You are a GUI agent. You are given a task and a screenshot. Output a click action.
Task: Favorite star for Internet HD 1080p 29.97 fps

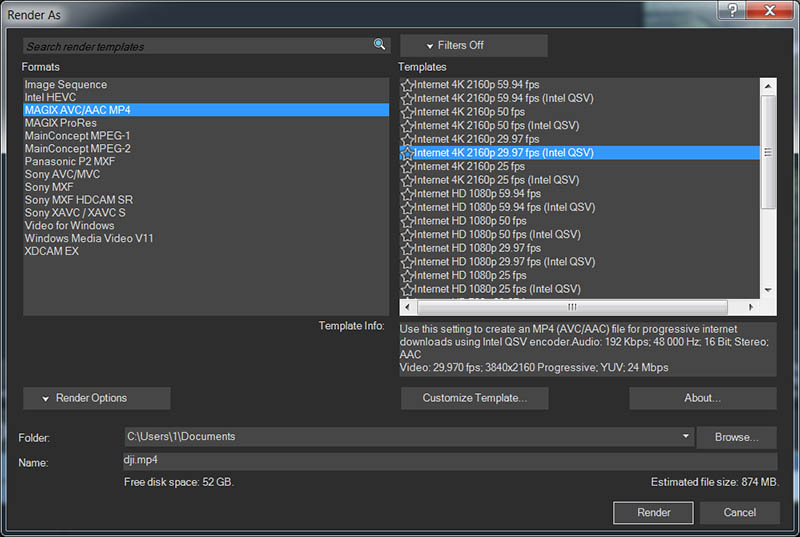[407, 249]
